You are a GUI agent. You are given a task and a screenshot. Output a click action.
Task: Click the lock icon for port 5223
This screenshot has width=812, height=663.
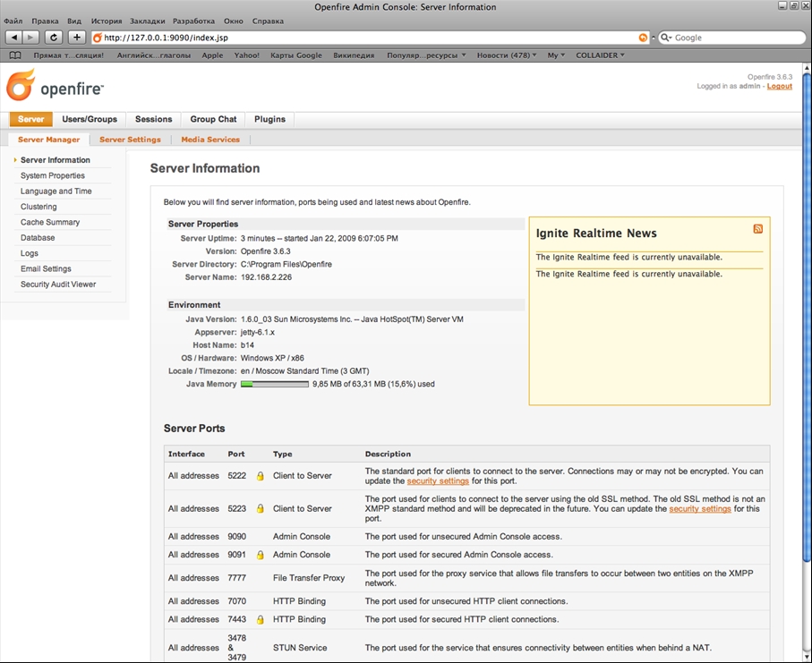coord(260,509)
